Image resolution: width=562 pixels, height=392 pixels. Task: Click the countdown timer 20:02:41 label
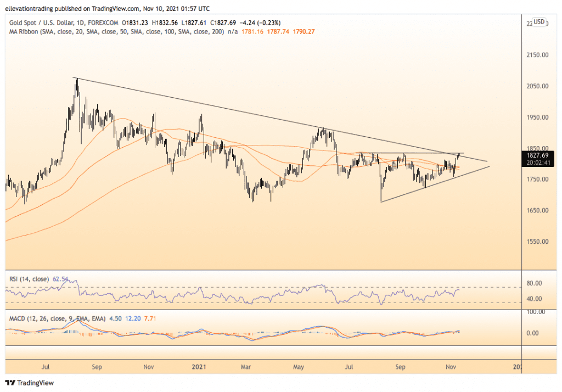538,163
